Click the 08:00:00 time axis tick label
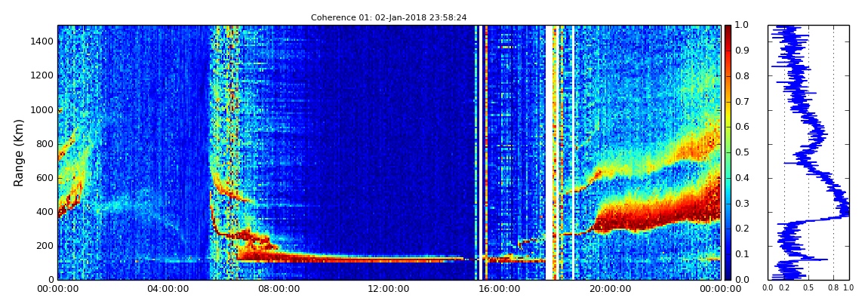This screenshot has width=868, height=307. point(279,288)
